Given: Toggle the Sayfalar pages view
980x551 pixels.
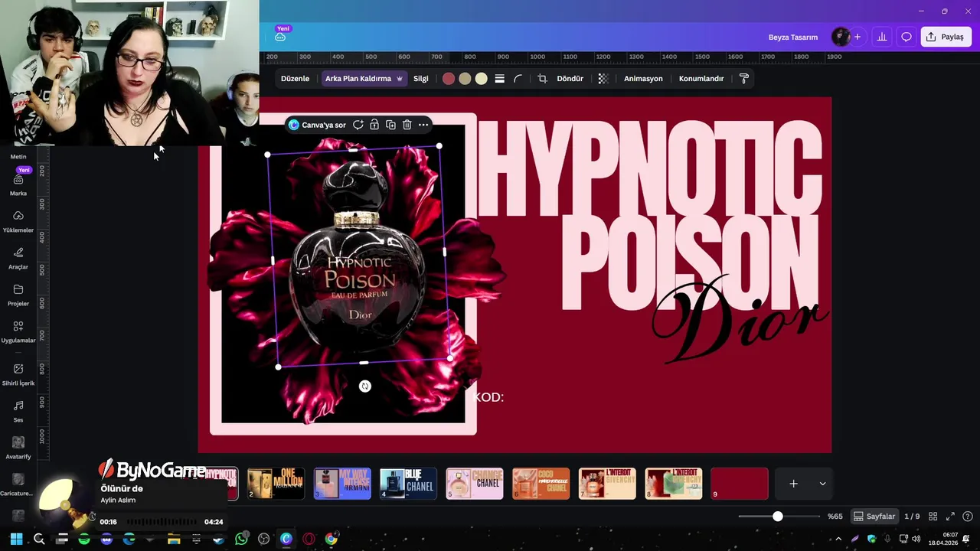Looking at the screenshot, I should (x=874, y=517).
